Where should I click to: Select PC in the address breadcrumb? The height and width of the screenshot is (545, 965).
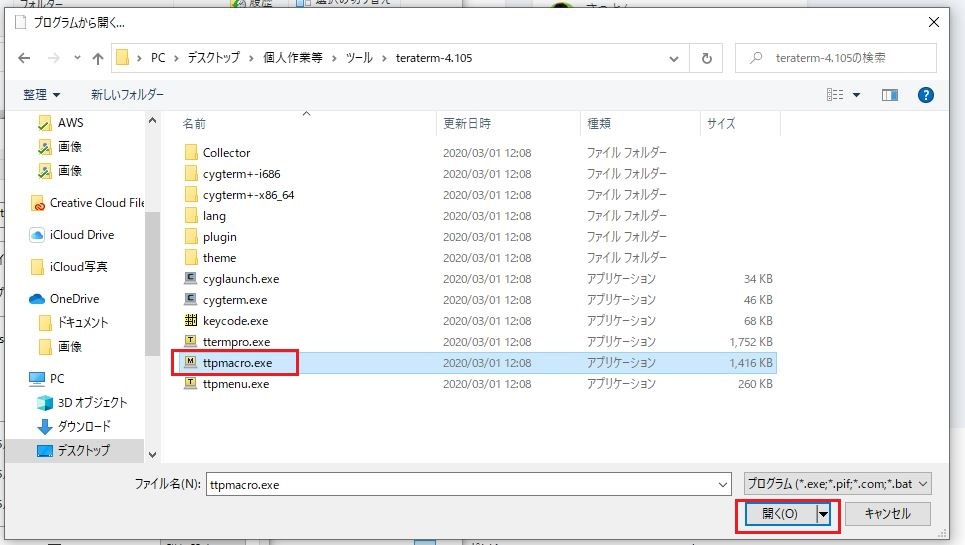(158, 58)
